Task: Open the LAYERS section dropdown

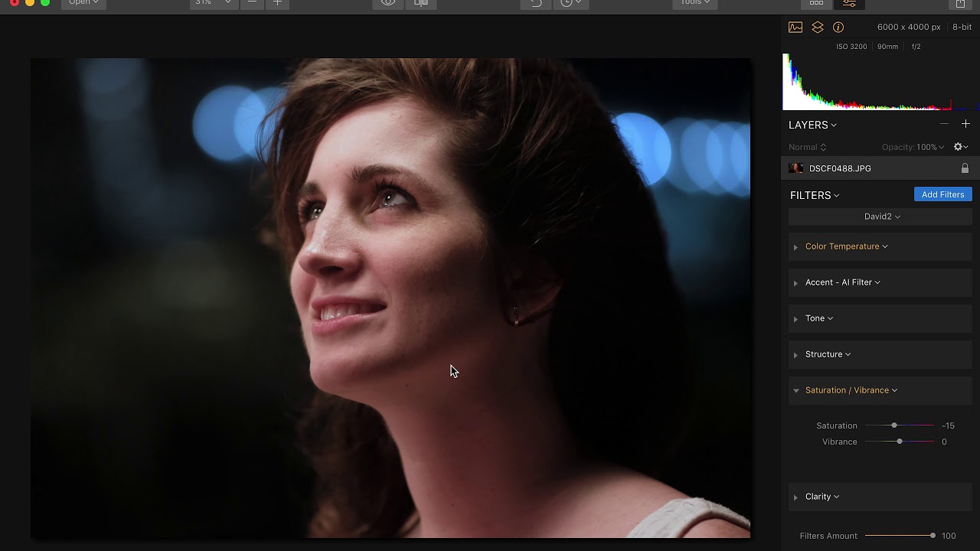Action: coord(813,125)
